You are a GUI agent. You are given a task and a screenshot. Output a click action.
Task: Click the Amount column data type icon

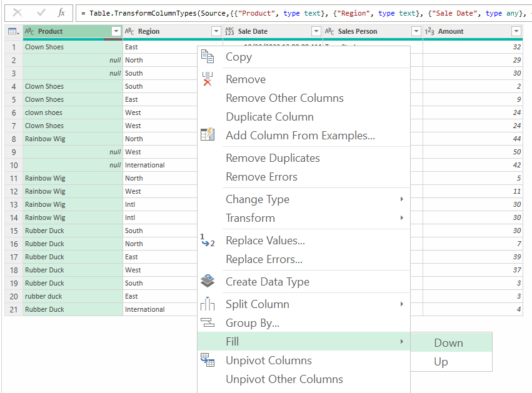[430, 31]
